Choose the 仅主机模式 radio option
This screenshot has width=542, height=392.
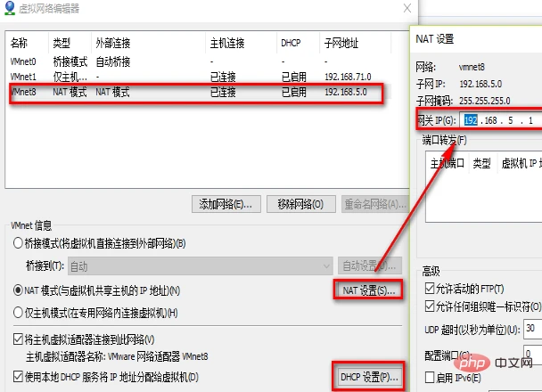(18, 312)
